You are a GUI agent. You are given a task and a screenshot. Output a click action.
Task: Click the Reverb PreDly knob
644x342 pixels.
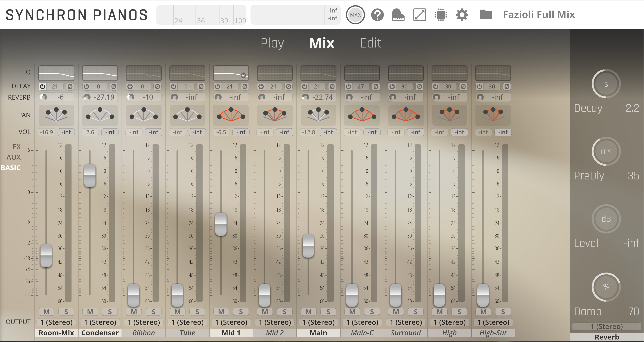point(606,151)
